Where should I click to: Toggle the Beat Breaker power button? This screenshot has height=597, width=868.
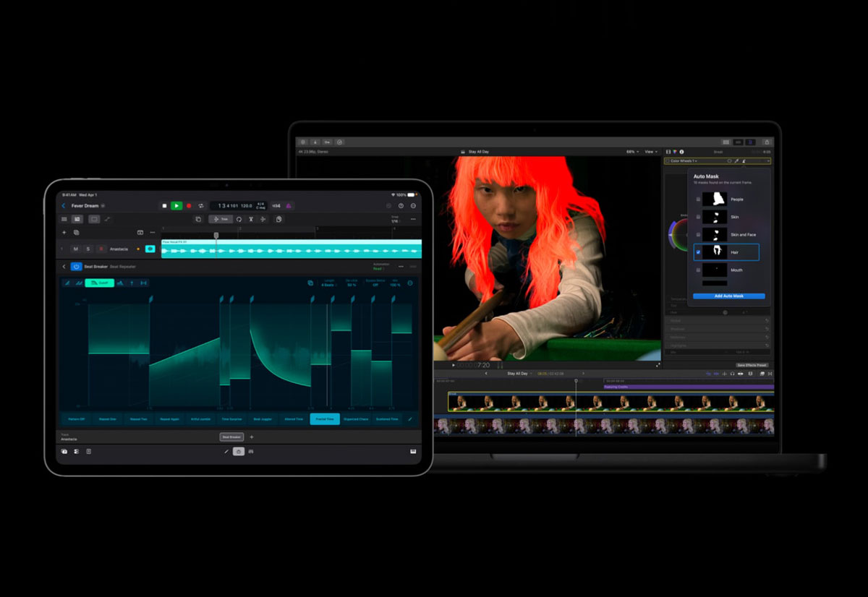click(76, 267)
